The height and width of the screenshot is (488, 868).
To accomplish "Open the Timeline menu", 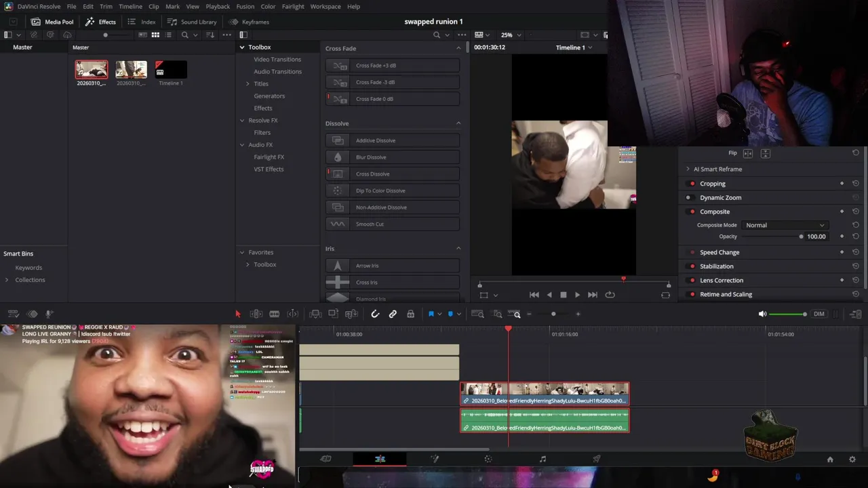I will (130, 6).
